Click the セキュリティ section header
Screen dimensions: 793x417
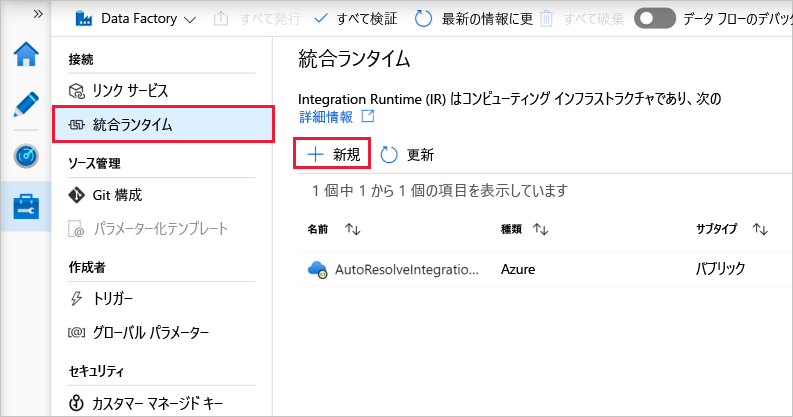click(x=96, y=372)
